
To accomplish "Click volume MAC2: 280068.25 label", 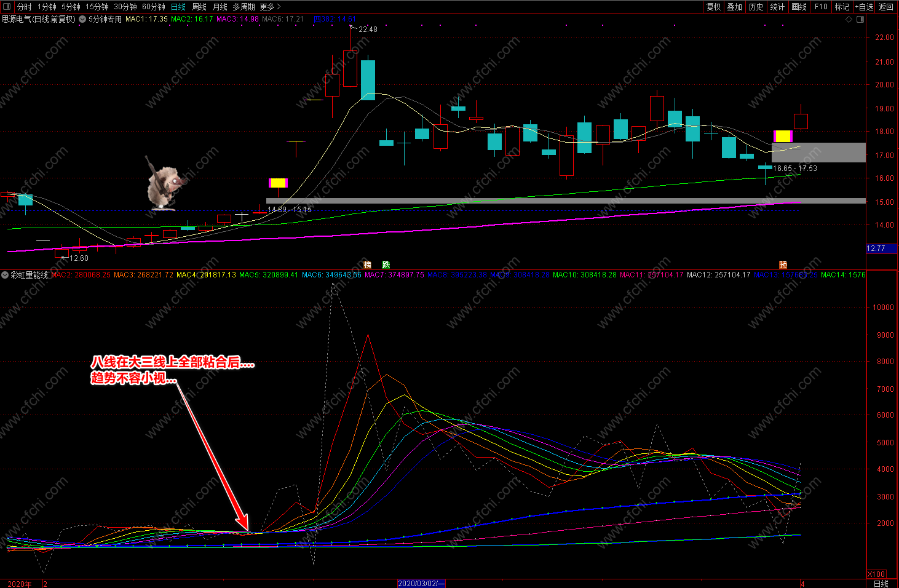I will coord(81,275).
